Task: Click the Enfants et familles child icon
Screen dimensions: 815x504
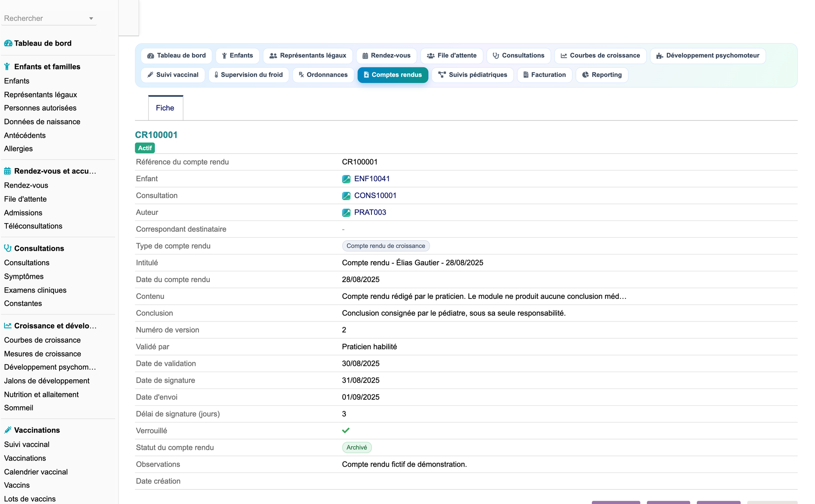Action: (7, 67)
